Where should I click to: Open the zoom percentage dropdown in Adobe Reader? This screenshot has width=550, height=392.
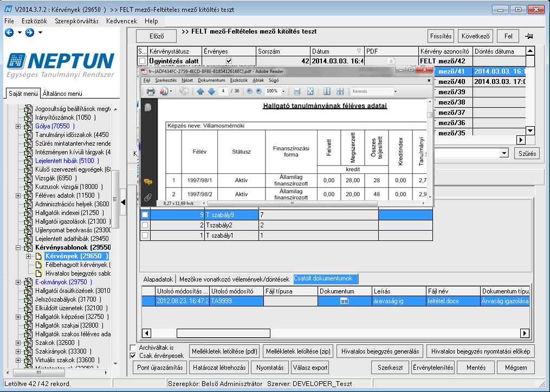(x=283, y=92)
